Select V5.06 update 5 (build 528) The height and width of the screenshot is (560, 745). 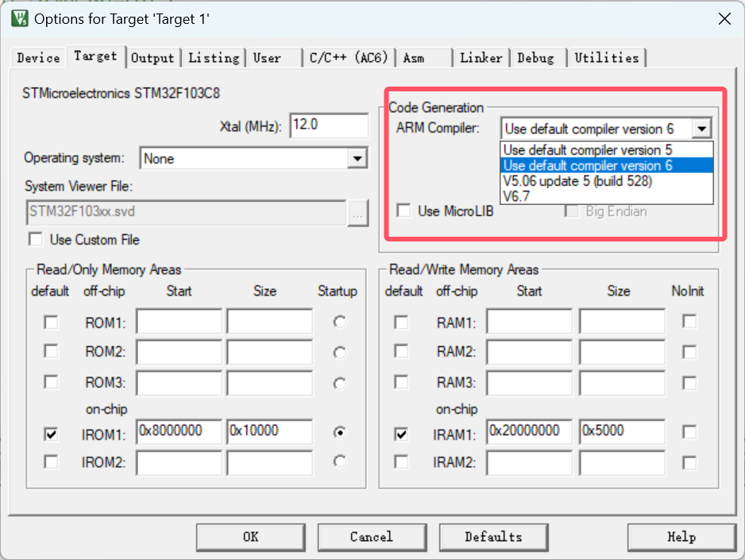coord(606,181)
